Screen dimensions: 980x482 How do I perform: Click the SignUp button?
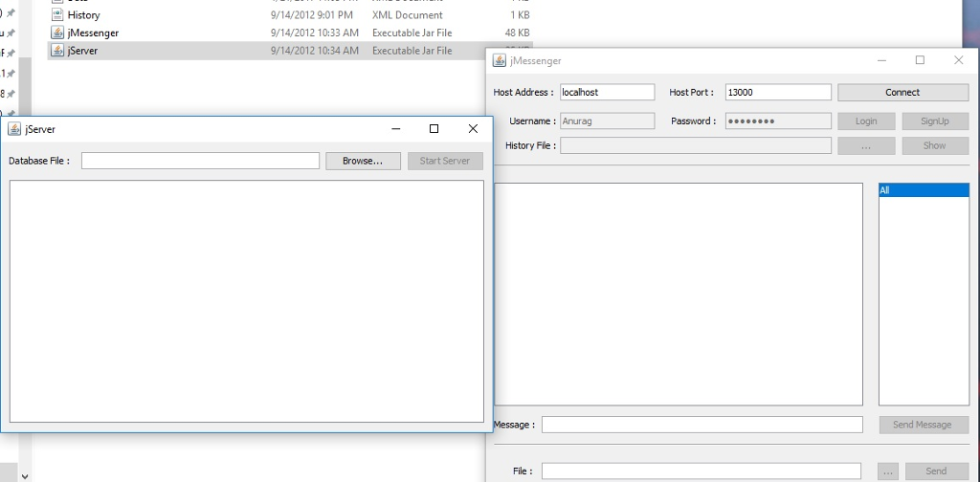pos(935,121)
